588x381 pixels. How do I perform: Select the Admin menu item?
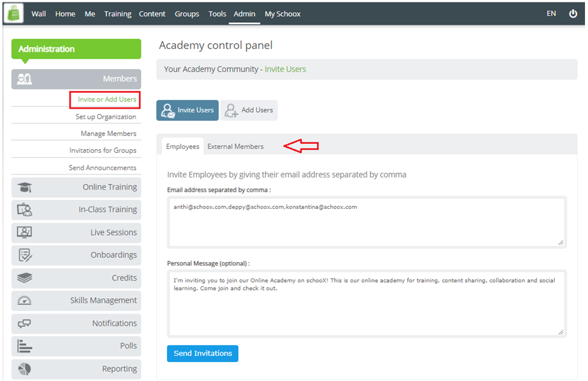click(245, 14)
